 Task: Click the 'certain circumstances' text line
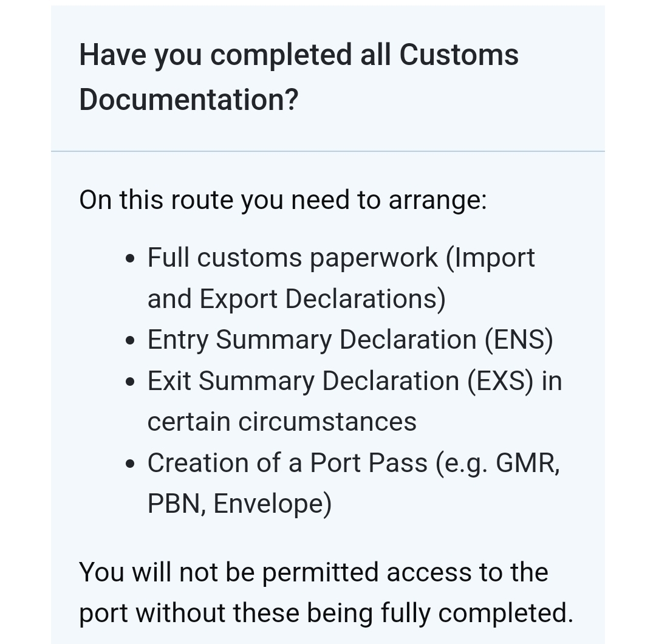[282, 422]
